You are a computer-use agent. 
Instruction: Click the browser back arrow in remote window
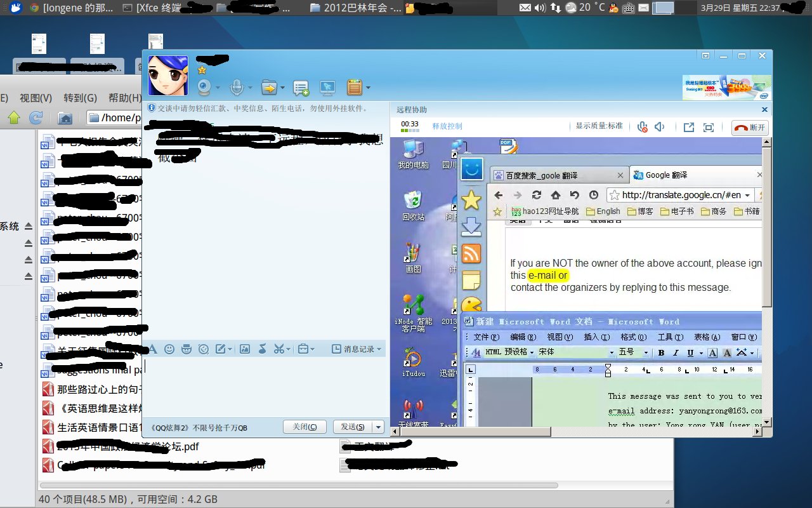coord(499,195)
